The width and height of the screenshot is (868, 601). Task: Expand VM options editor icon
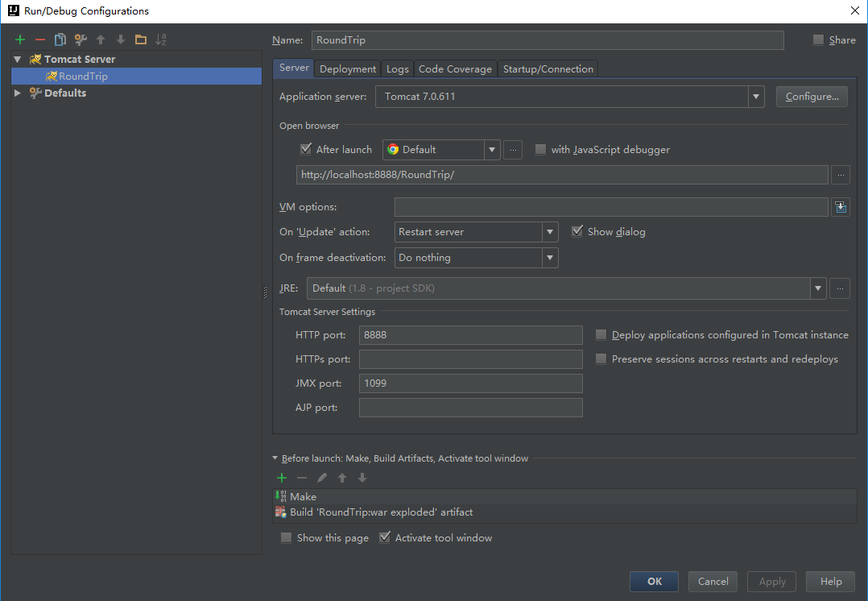pos(841,207)
